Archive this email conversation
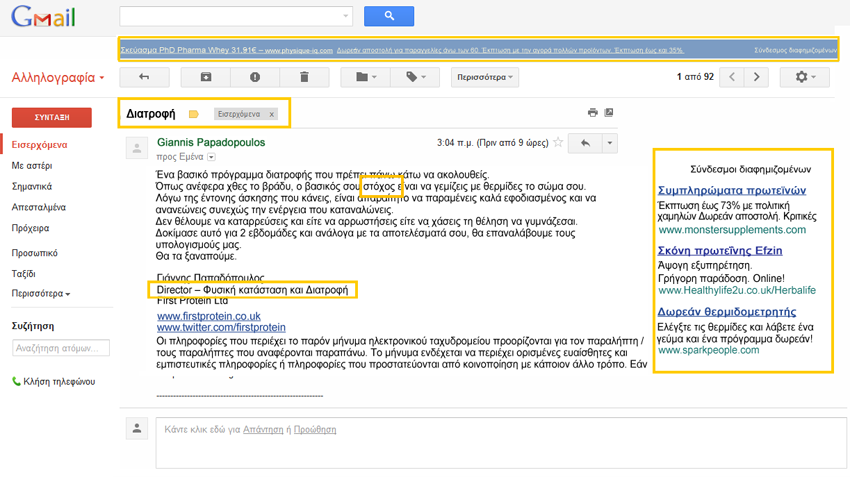850x477 pixels. pyautogui.click(x=206, y=77)
